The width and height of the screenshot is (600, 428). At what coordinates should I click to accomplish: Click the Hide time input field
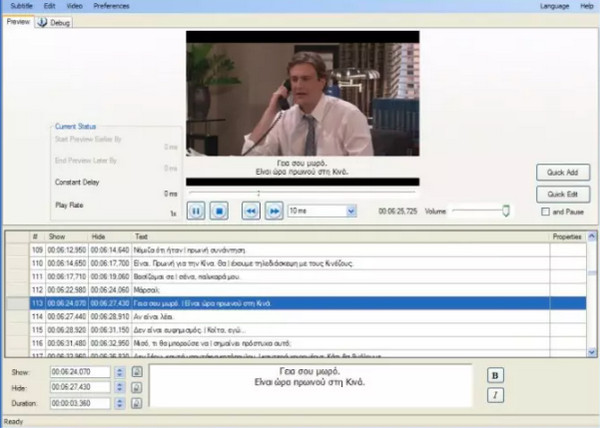tap(80, 387)
